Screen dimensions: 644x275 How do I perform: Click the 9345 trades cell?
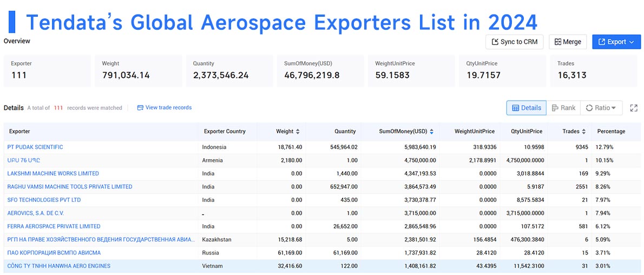point(582,147)
